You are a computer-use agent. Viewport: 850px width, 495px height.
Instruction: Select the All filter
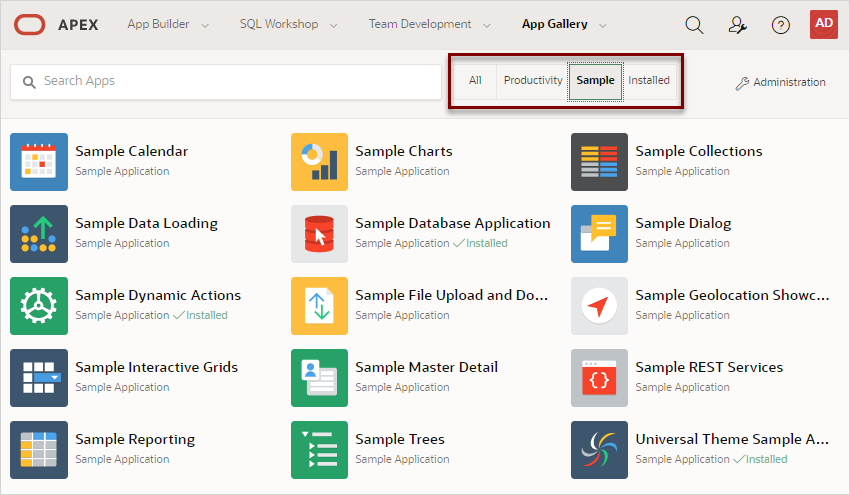tap(475, 80)
